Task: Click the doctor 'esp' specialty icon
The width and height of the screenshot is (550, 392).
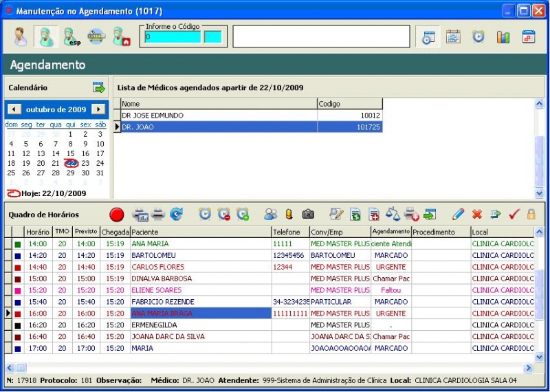Action: point(72,36)
